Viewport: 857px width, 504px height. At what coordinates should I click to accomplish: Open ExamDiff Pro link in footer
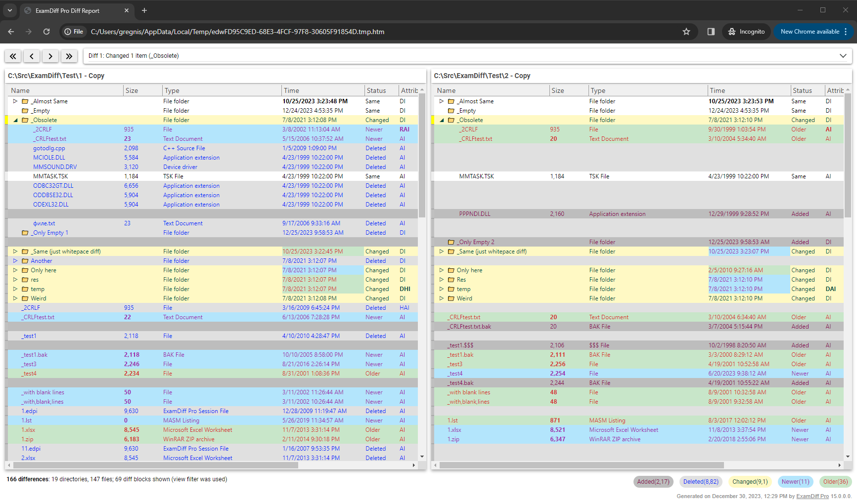tap(812, 496)
